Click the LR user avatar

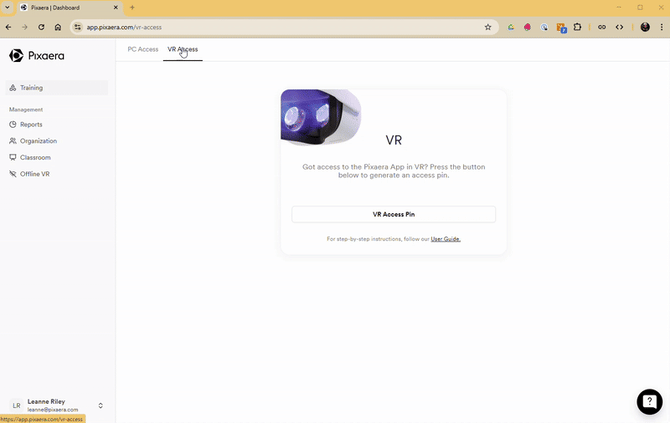coord(16,405)
